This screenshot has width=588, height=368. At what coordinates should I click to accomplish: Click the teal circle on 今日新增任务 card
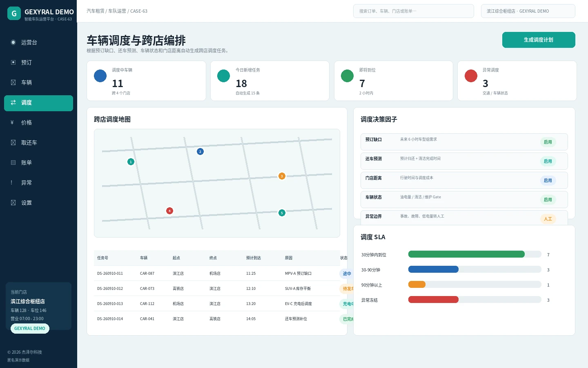point(224,76)
